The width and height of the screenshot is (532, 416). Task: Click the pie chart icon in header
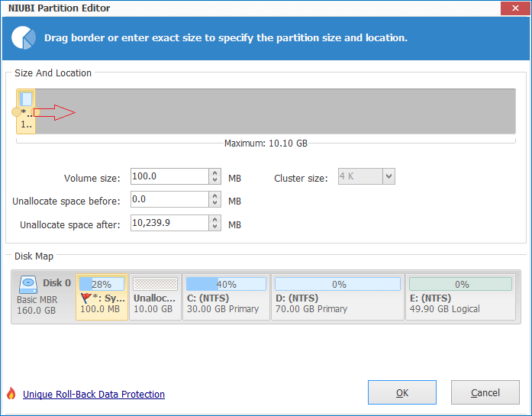pos(24,37)
